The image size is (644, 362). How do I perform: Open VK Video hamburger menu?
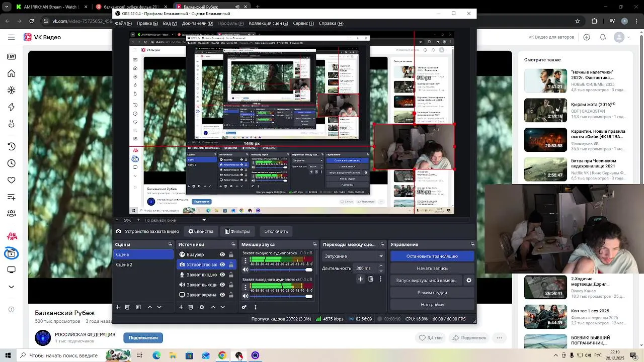(11, 37)
